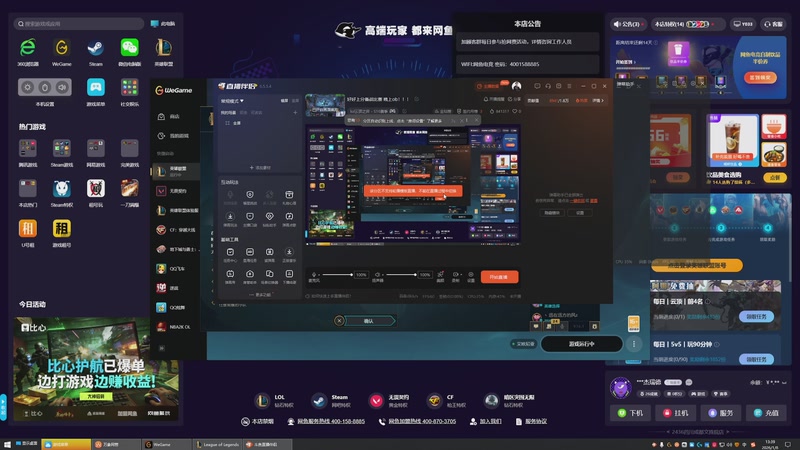
Task: Select the highlighted 英雄联盟 entry in WeGame sidebar
Action: coord(176,171)
